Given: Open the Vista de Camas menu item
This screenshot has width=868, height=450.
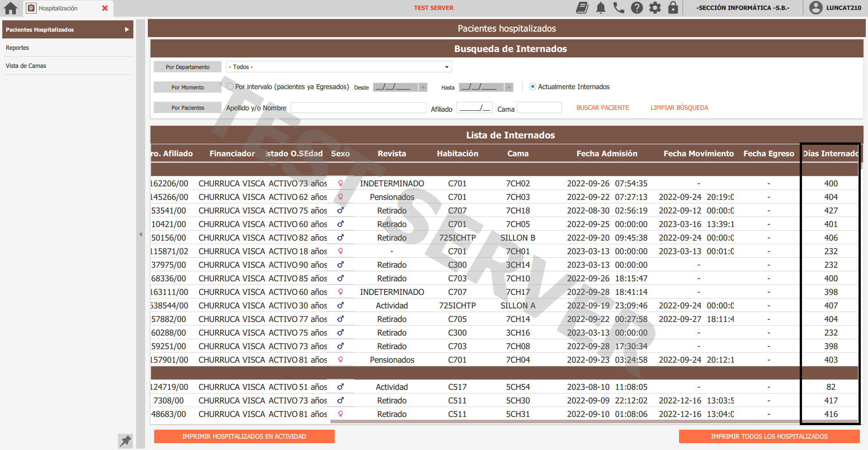Looking at the screenshot, I should [26, 66].
